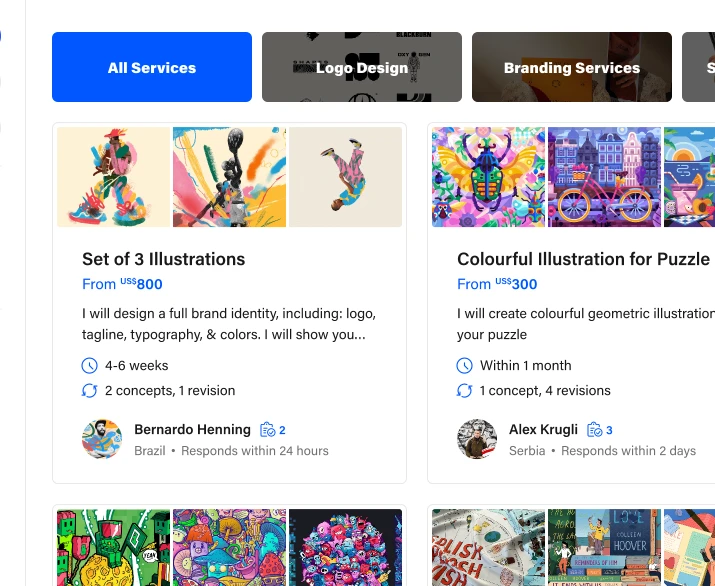
Task: Click the revision icon beside 2 concepts
Action: tap(90, 391)
